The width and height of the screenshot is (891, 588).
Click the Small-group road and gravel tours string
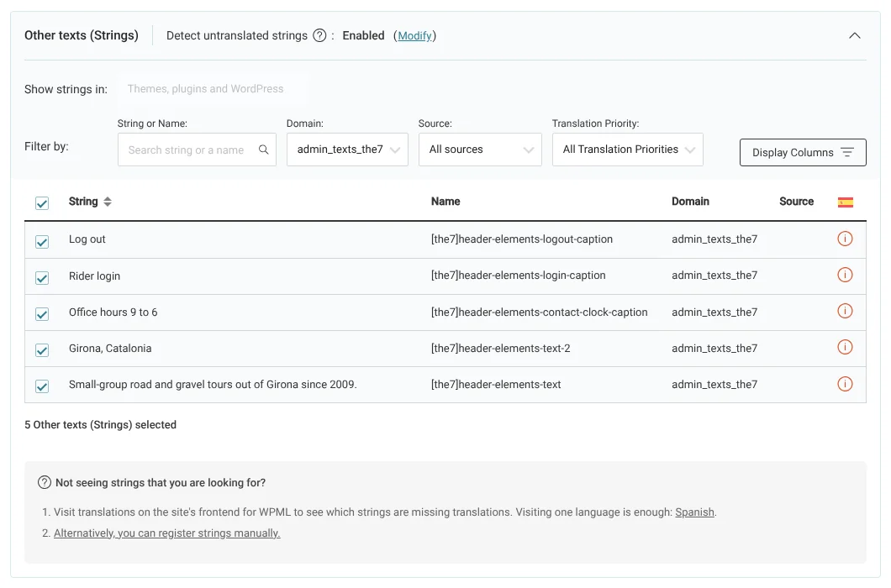coord(213,385)
